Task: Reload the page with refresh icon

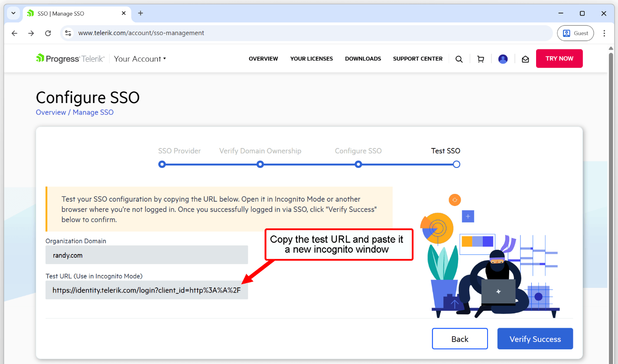Action: [48, 33]
